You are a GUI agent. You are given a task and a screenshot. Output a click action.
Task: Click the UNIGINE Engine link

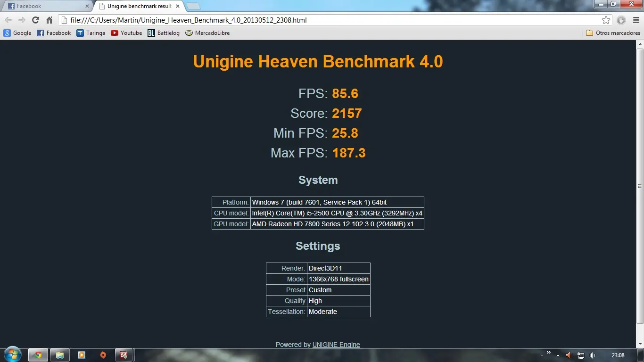point(336,345)
